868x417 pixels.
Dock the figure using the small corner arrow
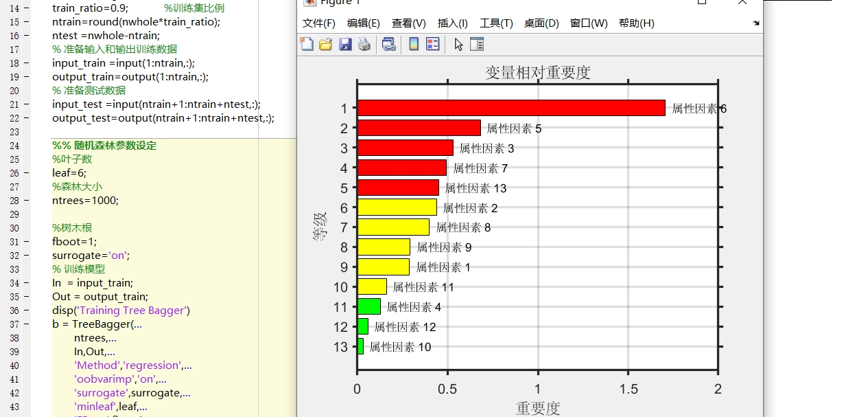pyautogui.click(x=756, y=23)
